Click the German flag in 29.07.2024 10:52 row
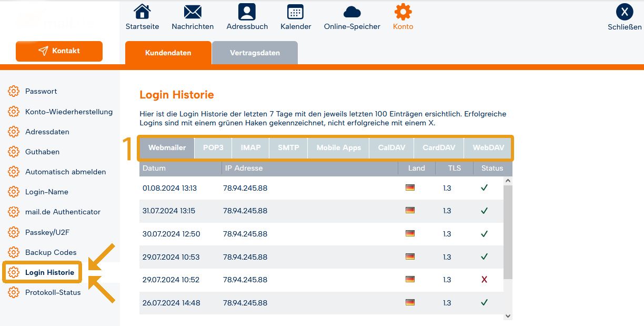 pos(410,279)
